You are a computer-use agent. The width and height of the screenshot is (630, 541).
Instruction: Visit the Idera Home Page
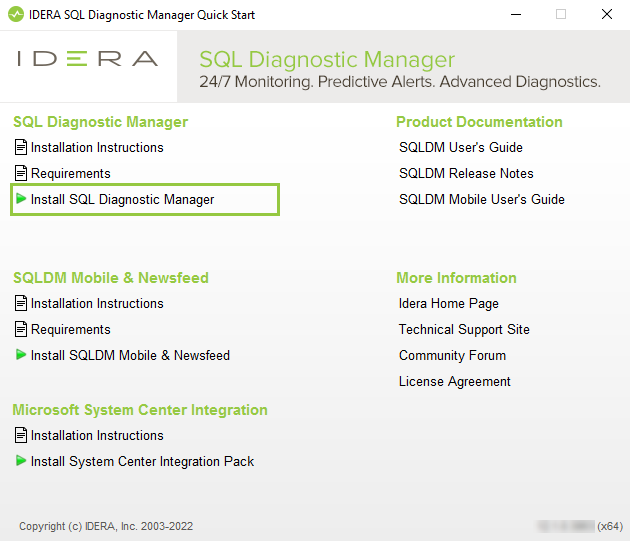click(448, 303)
